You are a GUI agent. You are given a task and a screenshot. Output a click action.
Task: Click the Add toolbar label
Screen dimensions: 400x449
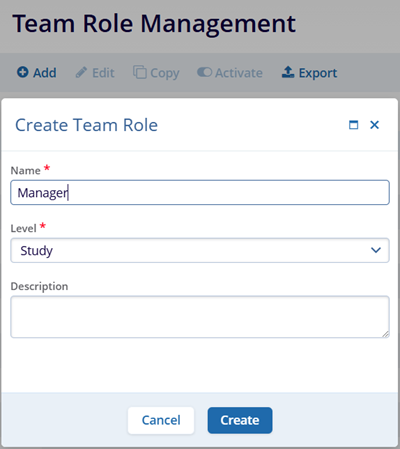45,73
